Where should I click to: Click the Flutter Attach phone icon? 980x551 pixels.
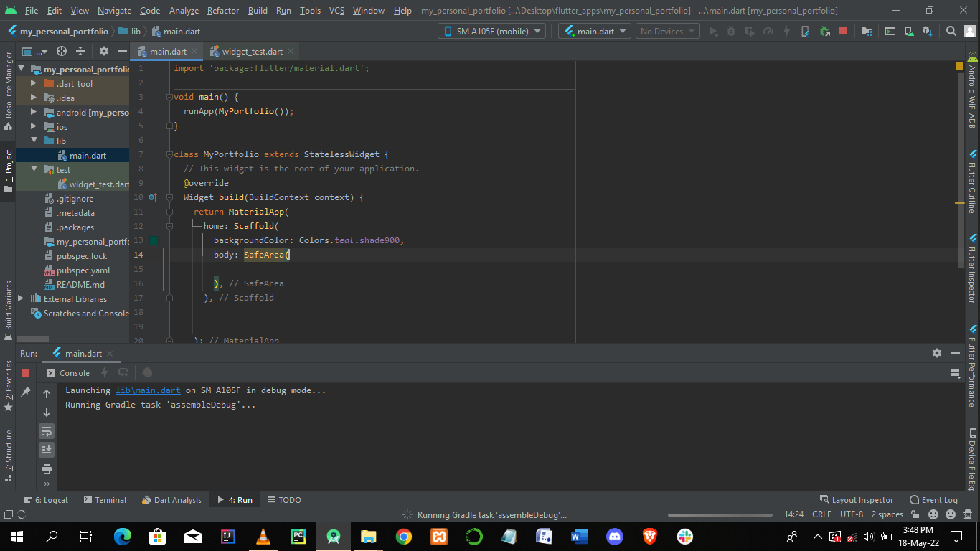tap(806, 32)
